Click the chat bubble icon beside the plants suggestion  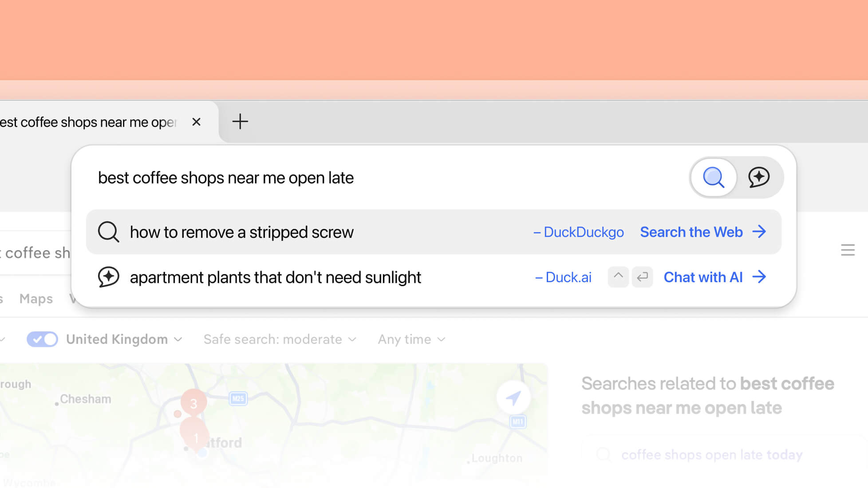[108, 277]
